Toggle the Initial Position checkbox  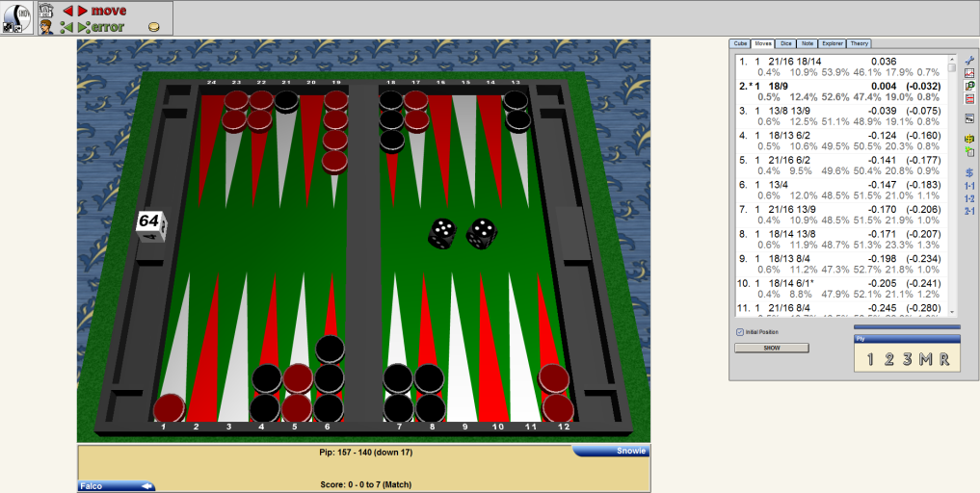coord(739,332)
